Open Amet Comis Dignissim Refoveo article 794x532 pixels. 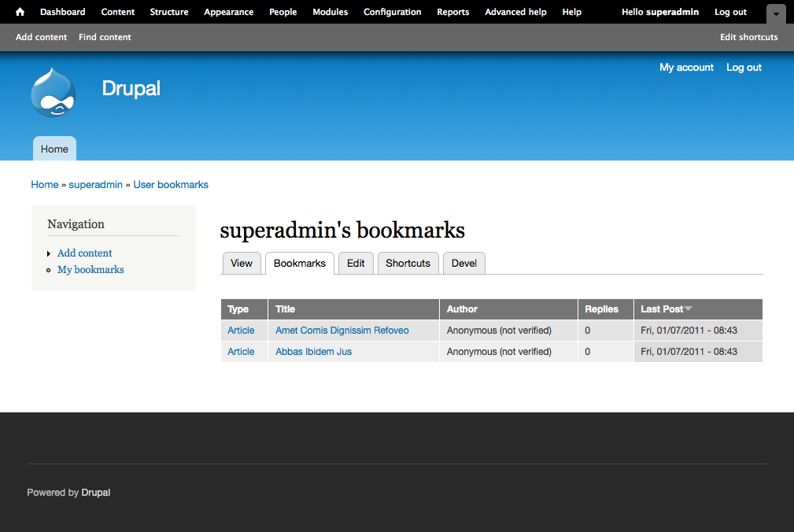342,331
